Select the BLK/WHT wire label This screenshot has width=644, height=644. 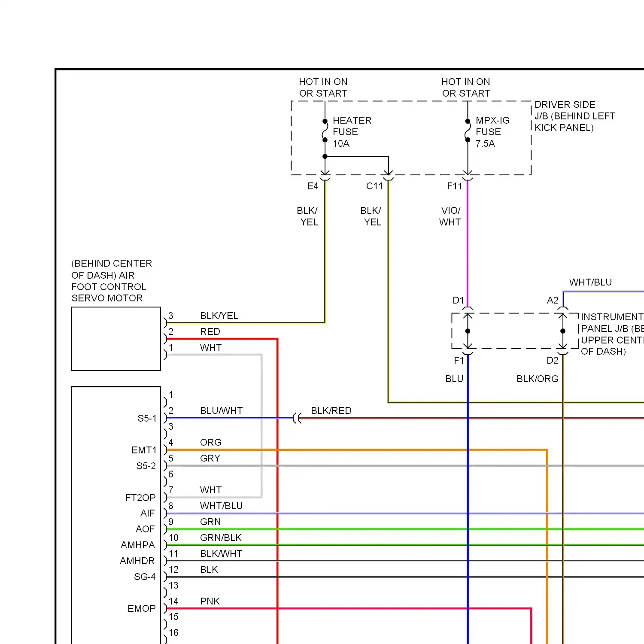point(221,553)
